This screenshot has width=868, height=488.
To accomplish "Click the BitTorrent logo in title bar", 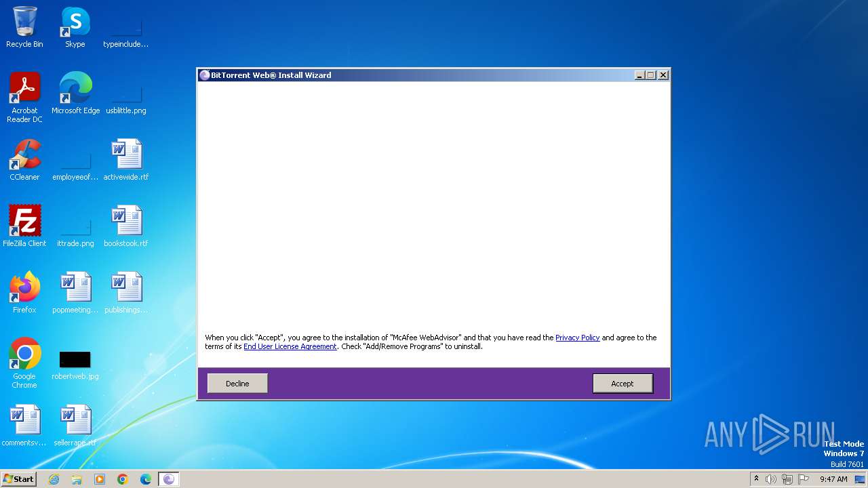I will (205, 75).
